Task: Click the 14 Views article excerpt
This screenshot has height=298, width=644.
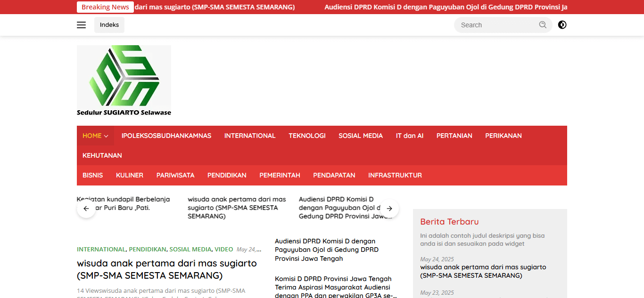Action: (x=161, y=292)
